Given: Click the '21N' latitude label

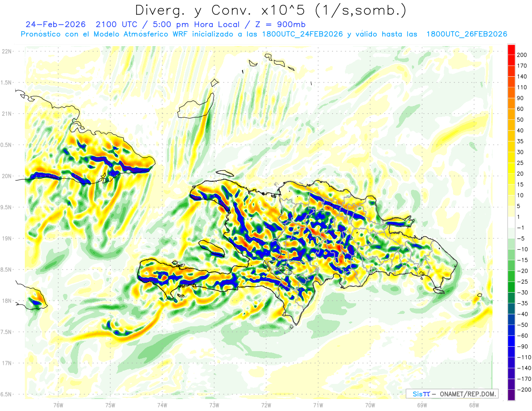Looking at the screenshot, I should (6, 114).
